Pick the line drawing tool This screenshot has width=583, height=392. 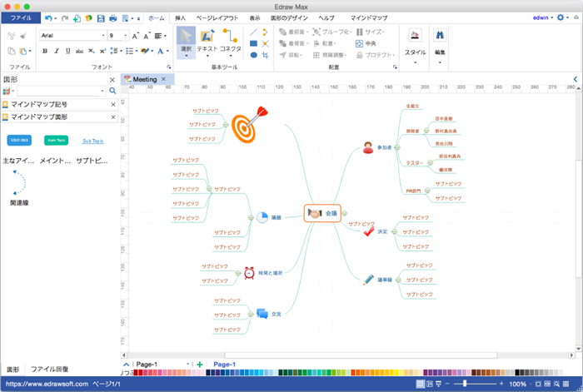click(253, 32)
